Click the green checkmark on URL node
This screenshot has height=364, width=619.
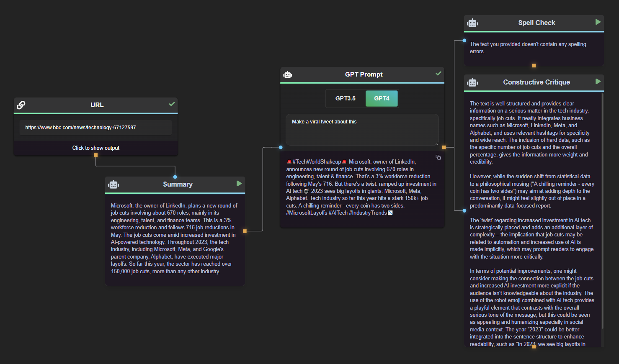pos(172,104)
